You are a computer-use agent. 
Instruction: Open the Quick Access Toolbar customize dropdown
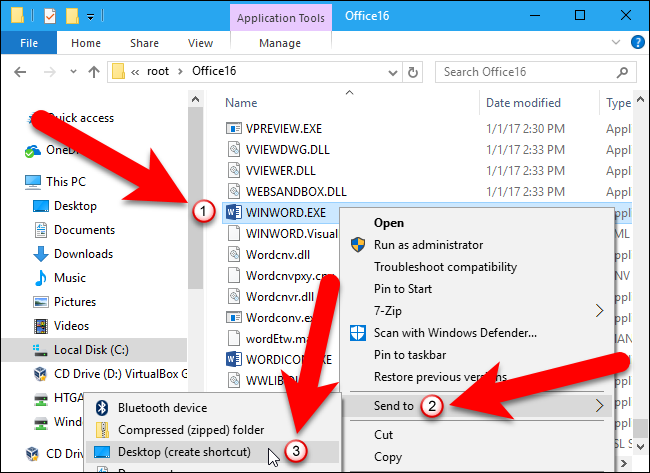[91, 16]
